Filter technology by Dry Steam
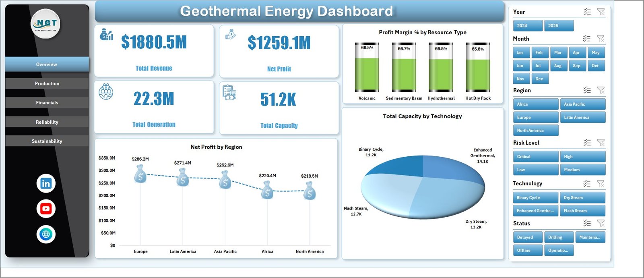 (x=582, y=198)
